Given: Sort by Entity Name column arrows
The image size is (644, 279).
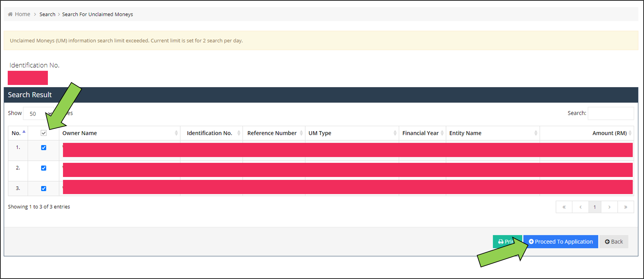Looking at the screenshot, I should (536, 133).
